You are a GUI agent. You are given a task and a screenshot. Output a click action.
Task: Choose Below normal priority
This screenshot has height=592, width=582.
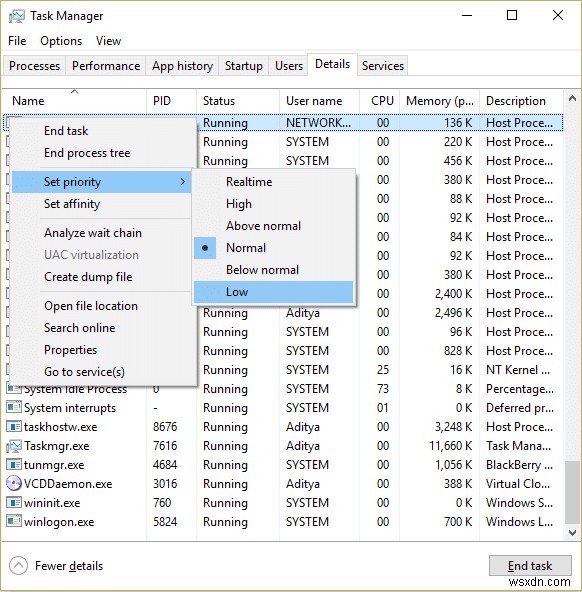point(274,270)
